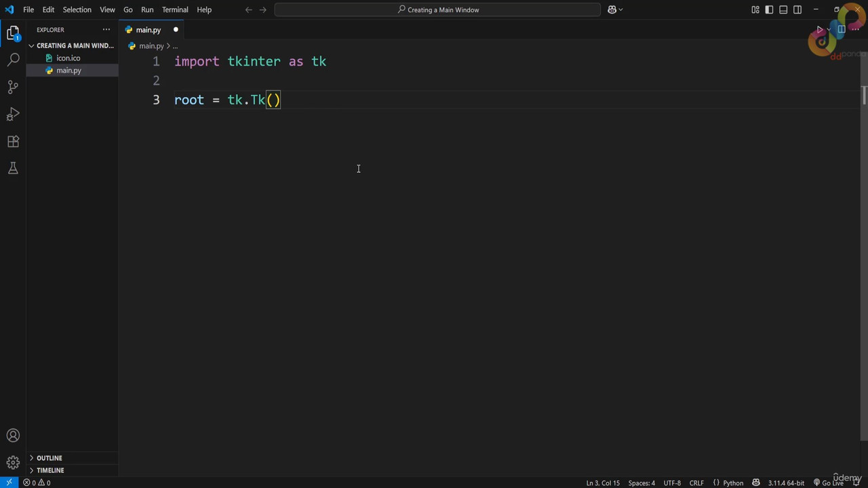Open the Copilot icon in title bar
This screenshot has width=868, height=488.
pyautogui.click(x=612, y=9)
